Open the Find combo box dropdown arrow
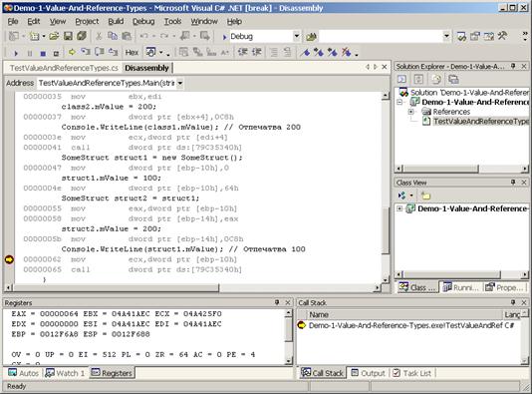The width and height of the screenshot is (532, 394). click(x=447, y=36)
